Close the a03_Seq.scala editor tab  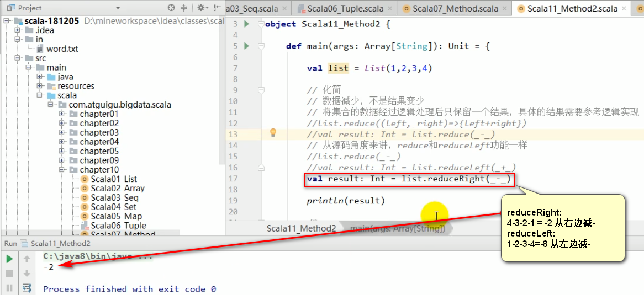point(284,9)
